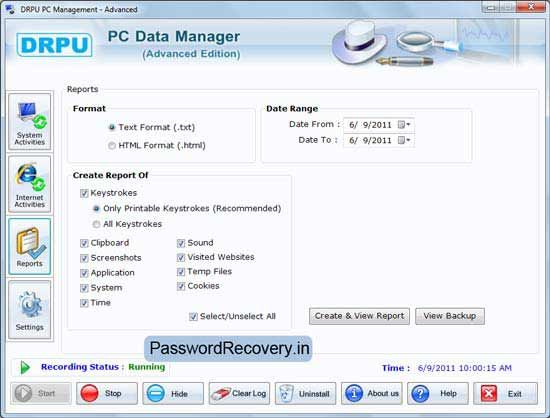
Task: Click the Exit button
Action: 505,393
